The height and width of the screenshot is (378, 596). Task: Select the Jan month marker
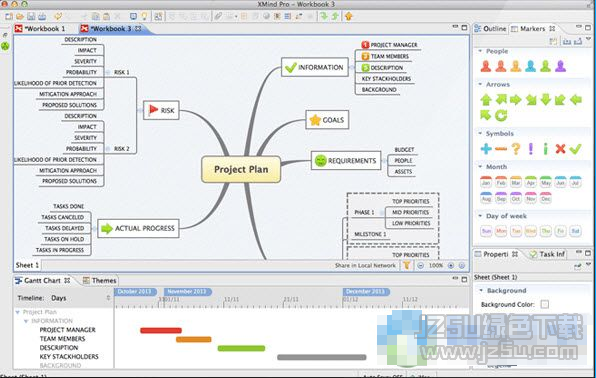pyautogui.click(x=486, y=182)
